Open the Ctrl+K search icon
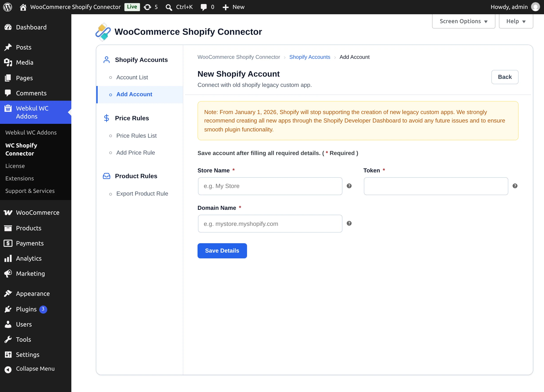544x392 pixels. click(169, 7)
